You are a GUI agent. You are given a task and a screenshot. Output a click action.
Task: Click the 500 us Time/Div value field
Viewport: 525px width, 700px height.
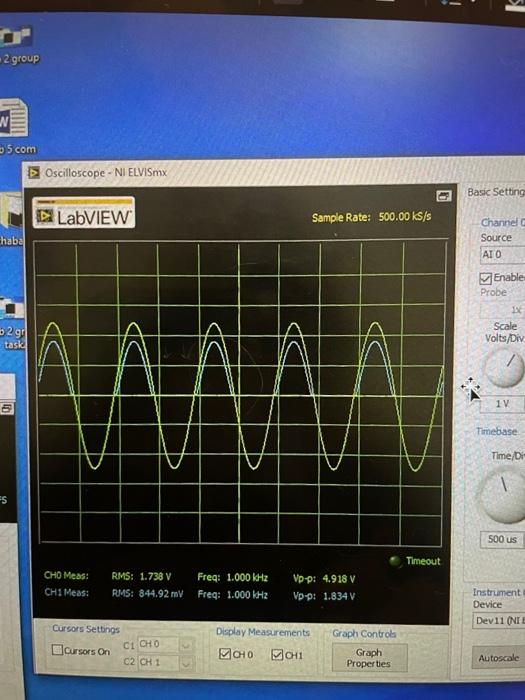pyautogui.click(x=502, y=539)
